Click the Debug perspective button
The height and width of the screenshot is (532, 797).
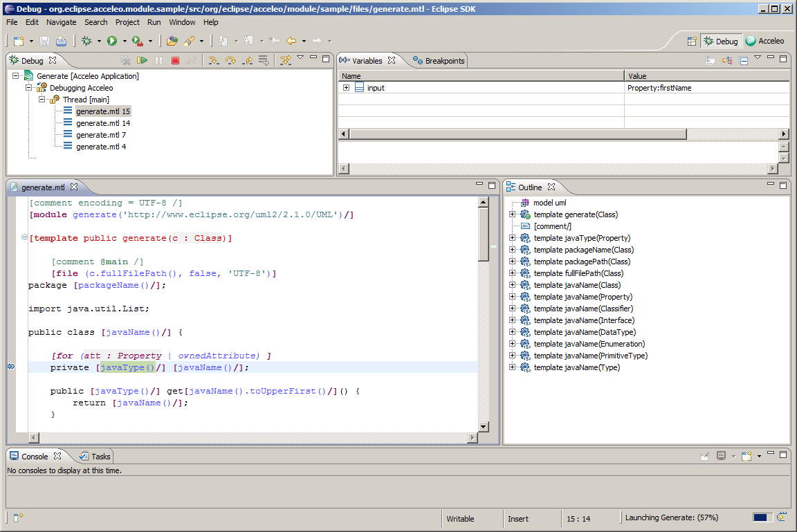(x=721, y=41)
